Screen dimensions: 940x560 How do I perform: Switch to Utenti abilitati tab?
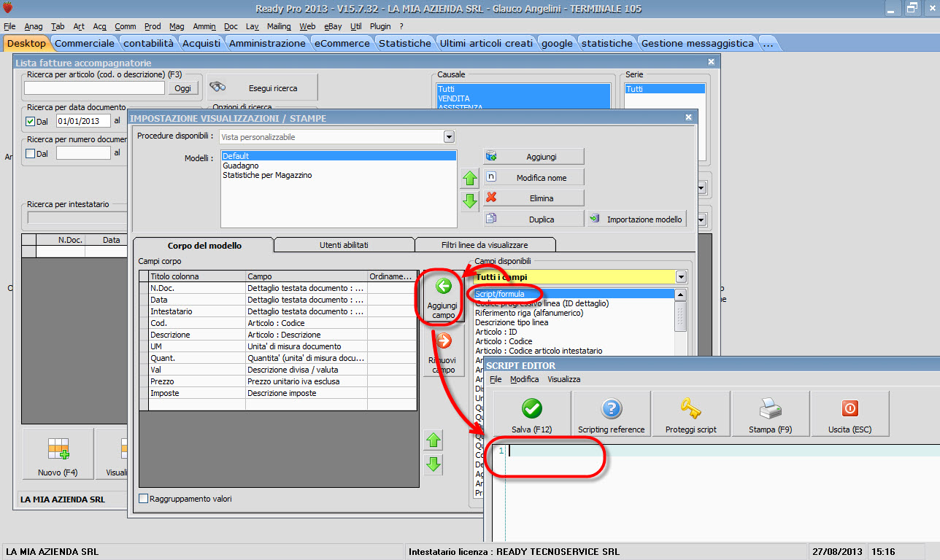coord(343,245)
